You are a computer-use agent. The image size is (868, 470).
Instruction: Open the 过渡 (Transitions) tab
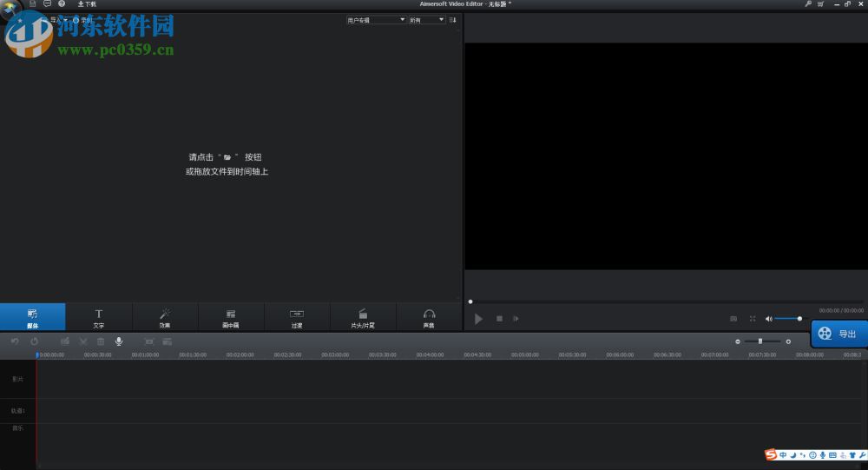click(x=297, y=318)
